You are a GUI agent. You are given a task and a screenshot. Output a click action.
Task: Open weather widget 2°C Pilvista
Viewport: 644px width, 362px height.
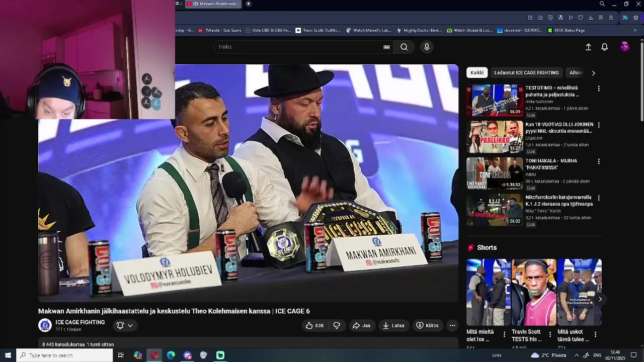click(548, 355)
